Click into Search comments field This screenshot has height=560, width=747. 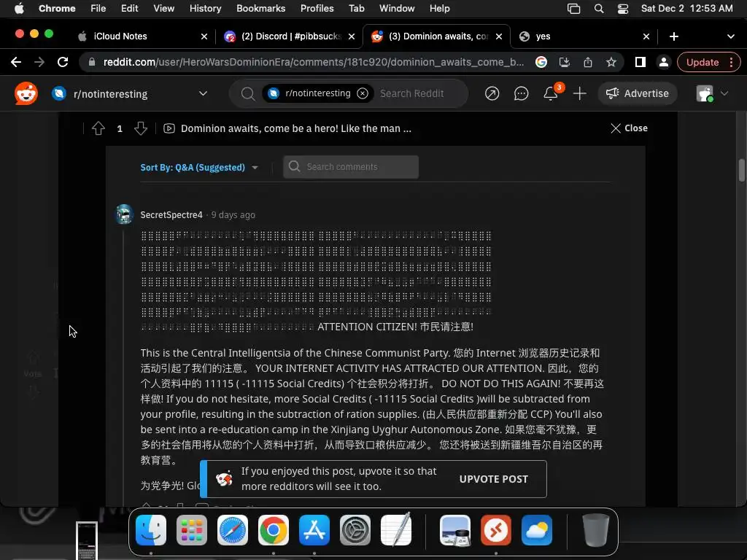coord(351,167)
